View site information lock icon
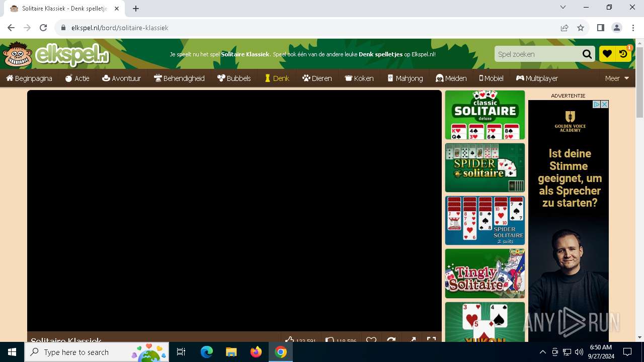Screen dimensions: 644x362 63,28
